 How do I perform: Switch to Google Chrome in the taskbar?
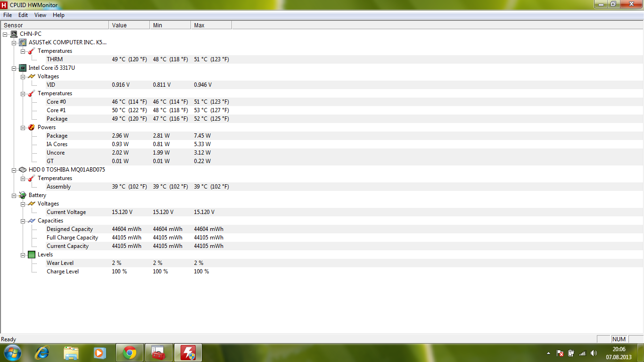130,353
